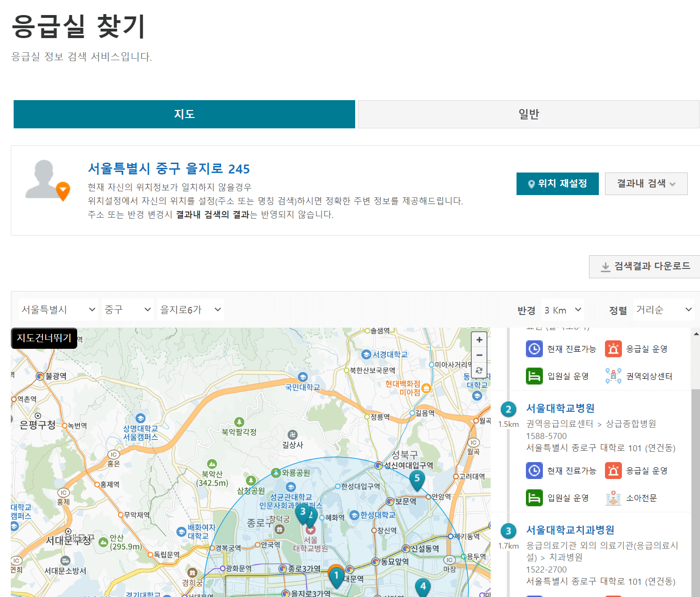The height and width of the screenshot is (597, 700).
Task: Open the 서울특별시 region dropdown
Action: pyautogui.click(x=57, y=309)
